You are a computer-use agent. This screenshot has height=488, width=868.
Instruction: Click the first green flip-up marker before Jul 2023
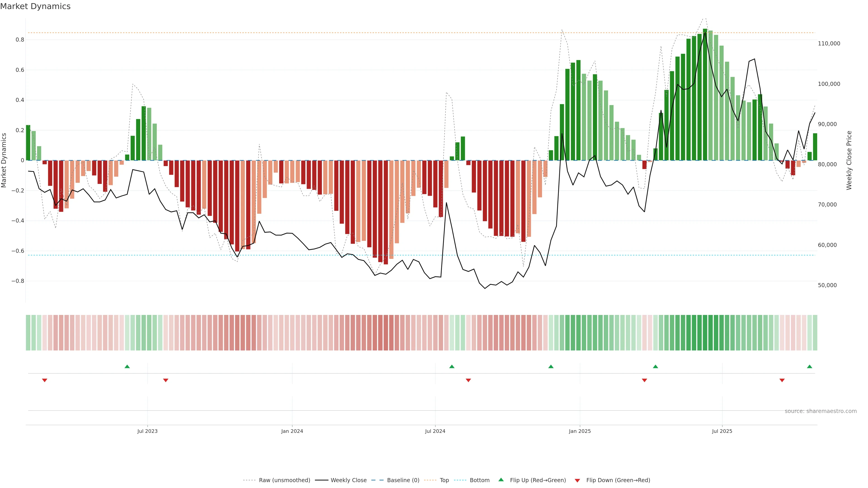pyautogui.click(x=127, y=366)
